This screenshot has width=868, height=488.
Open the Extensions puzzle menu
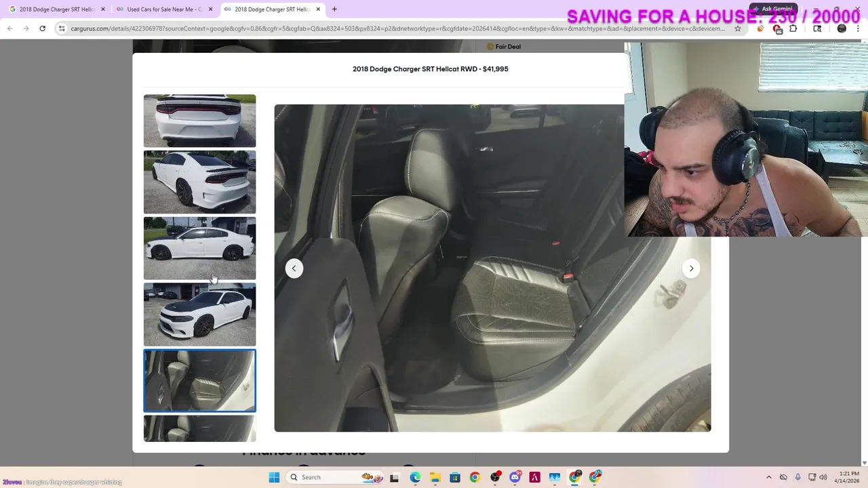point(794,28)
